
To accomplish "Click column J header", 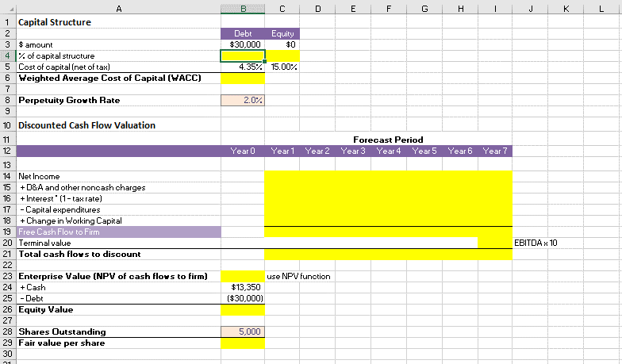I will tap(530, 9).
